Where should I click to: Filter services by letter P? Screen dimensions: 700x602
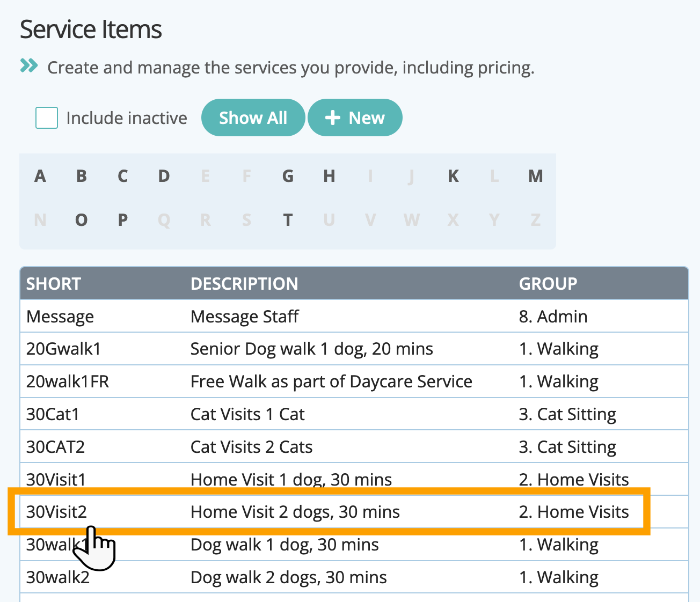[x=123, y=220]
